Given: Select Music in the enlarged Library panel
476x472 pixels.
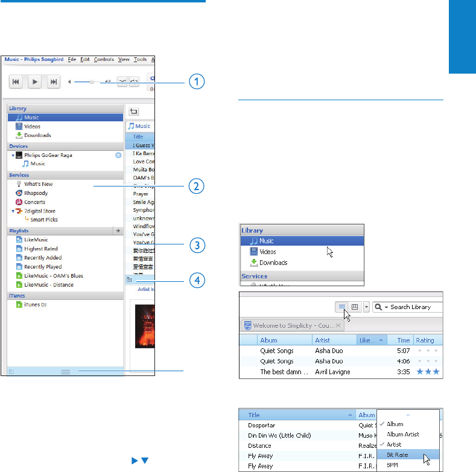Looking at the screenshot, I should (302, 241).
